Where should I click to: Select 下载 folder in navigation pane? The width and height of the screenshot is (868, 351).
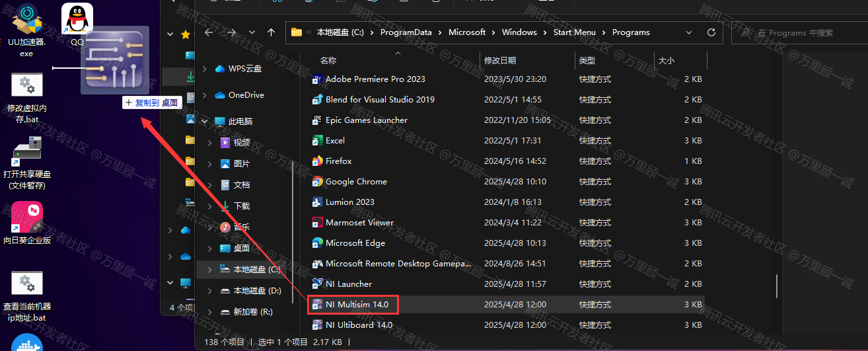click(241, 206)
